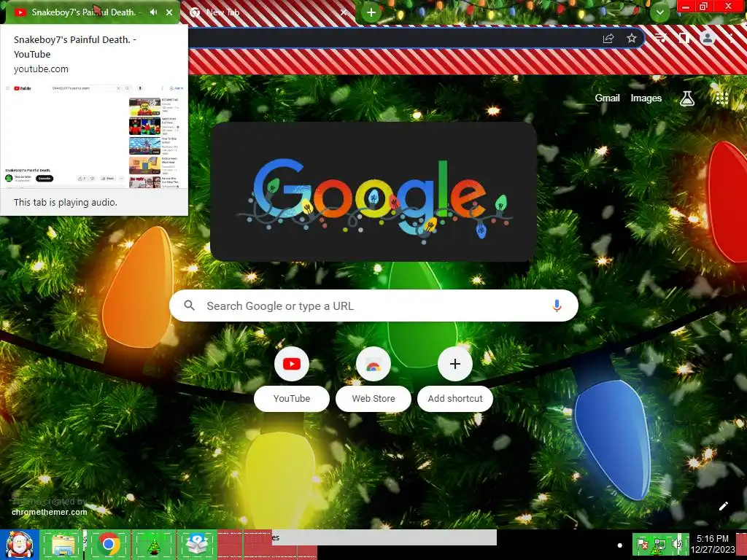Screen dimensions: 747x560
Task: Open the network tray icon
Action: pos(659,544)
